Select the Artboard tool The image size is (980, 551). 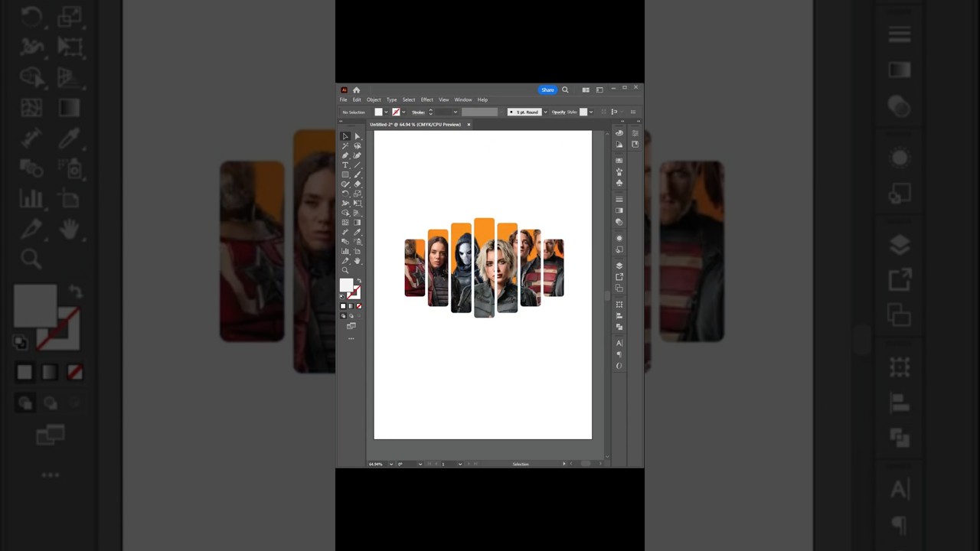pyautogui.click(x=357, y=251)
